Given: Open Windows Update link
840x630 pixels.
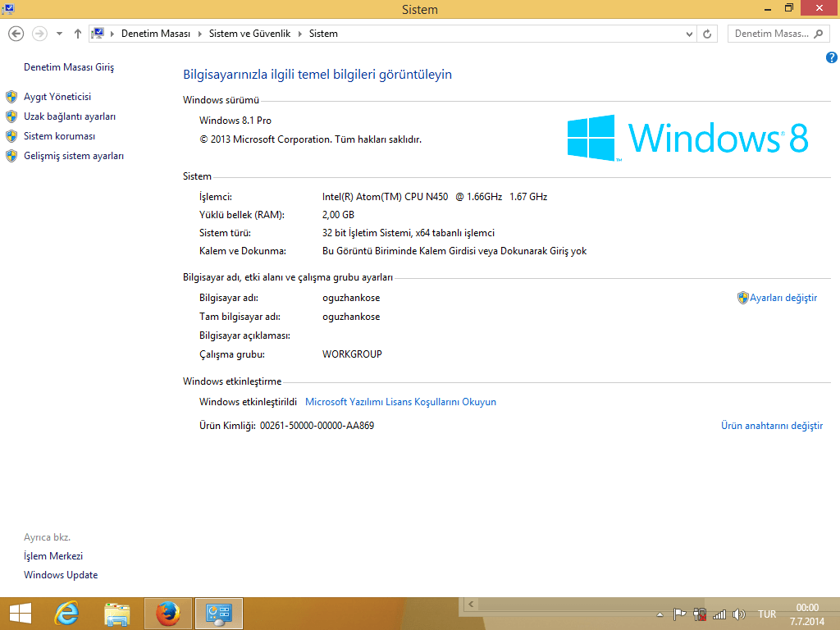Looking at the screenshot, I should (x=61, y=575).
